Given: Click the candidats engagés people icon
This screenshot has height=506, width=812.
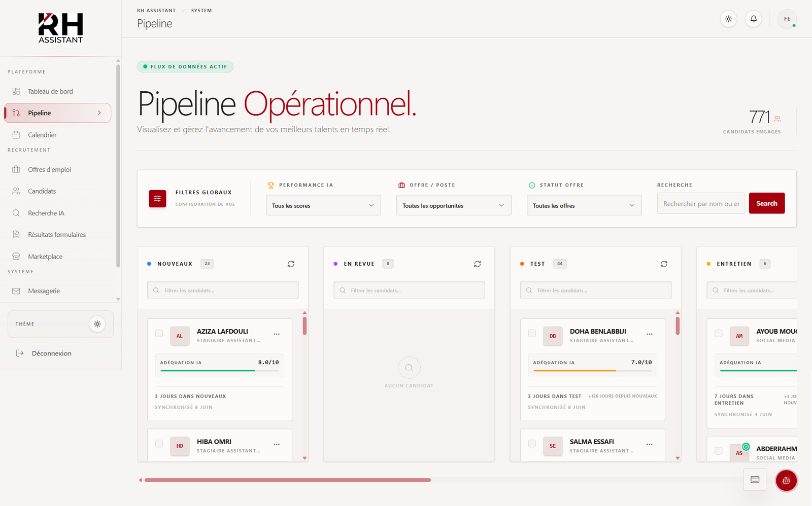Looking at the screenshot, I should pos(777,119).
